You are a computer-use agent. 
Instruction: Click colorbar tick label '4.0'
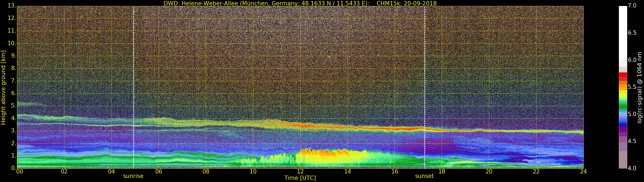pos(632,168)
